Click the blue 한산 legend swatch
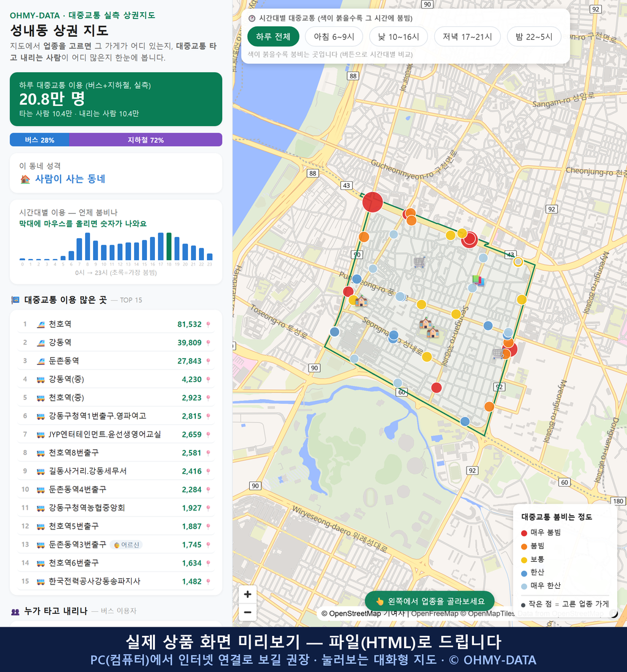The image size is (627, 672). click(524, 573)
